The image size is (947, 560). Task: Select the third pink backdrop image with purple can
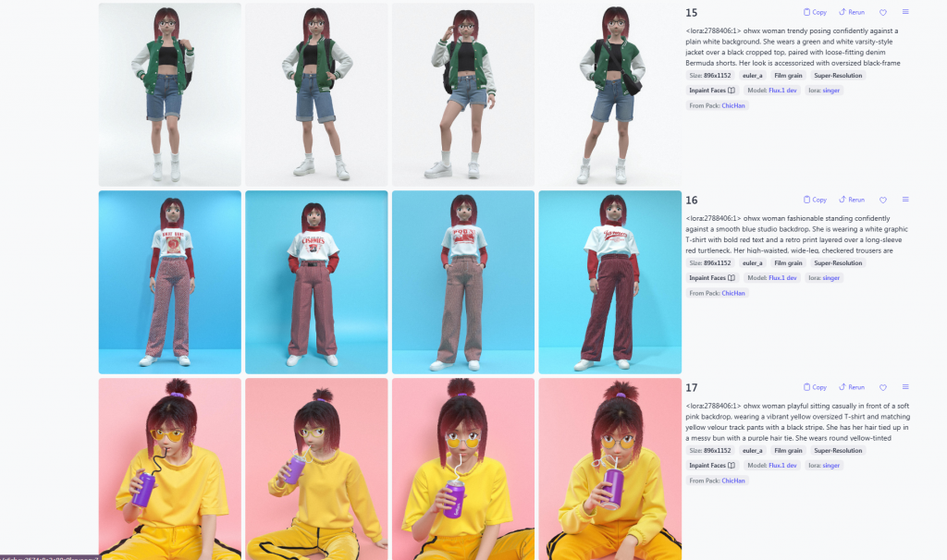(x=463, y=469)
